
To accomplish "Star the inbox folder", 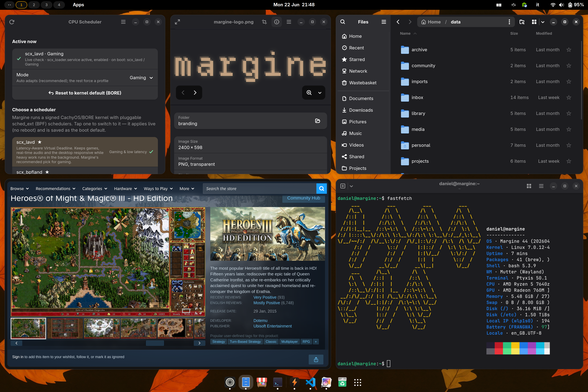I will (x=569, y=98).
